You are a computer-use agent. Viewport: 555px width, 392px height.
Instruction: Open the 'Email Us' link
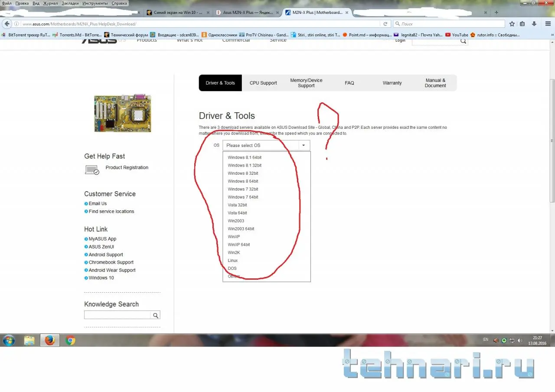click(x=98, y=203)
